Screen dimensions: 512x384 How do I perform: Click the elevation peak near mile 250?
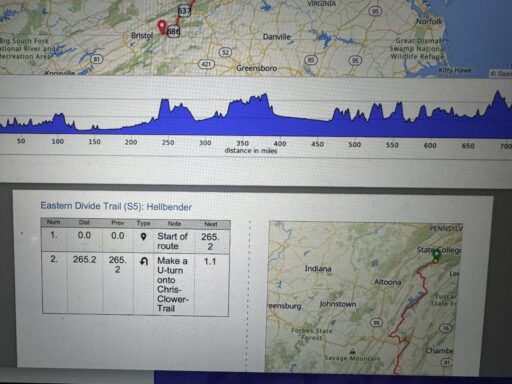click(164, 101)
